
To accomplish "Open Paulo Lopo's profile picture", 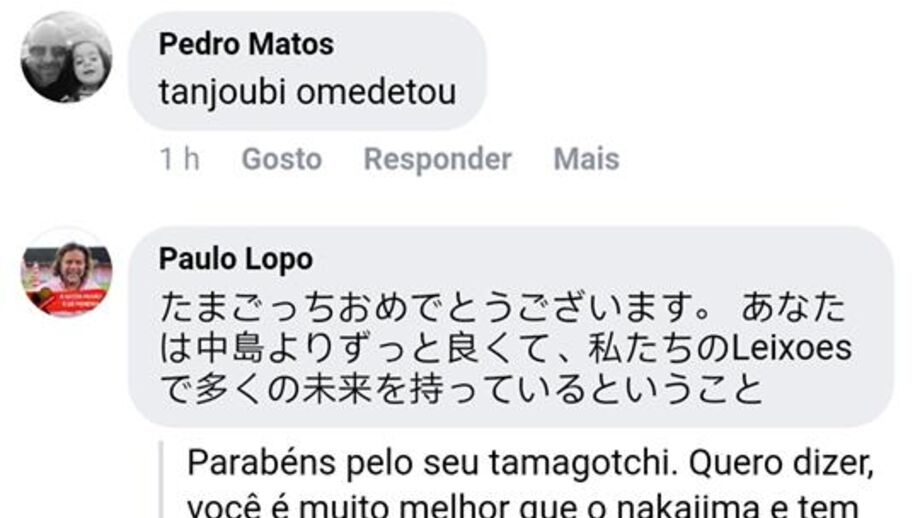I will [66, 273].
